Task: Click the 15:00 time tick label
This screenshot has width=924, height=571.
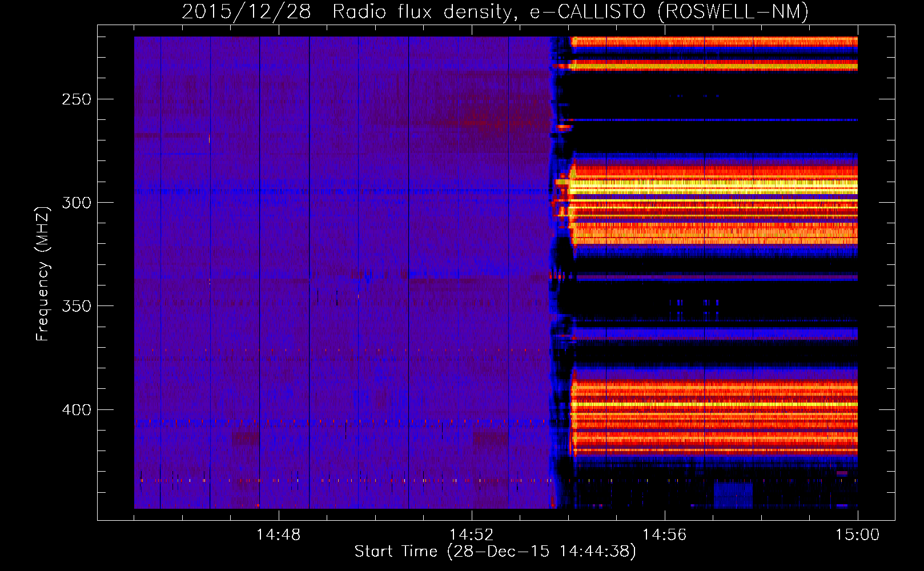Action: [857, 534]
